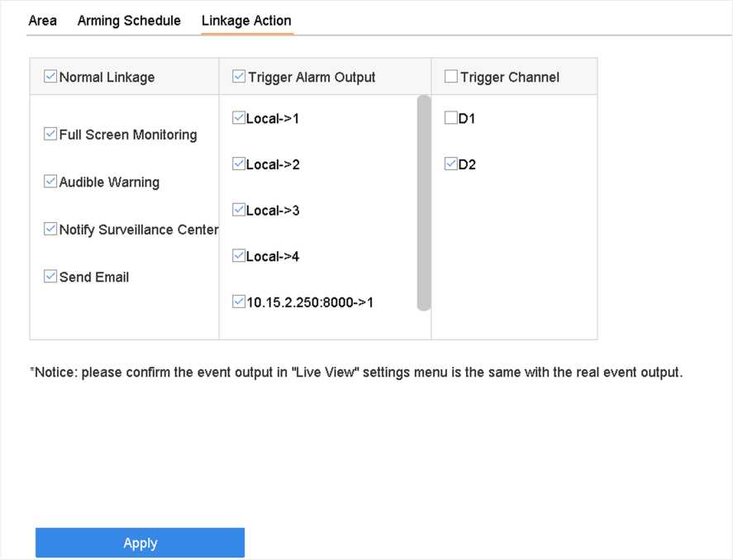Toggle the 10.15.2.250:8000->1 alarm output
The width and height of the screenshot is (733, 560).
240,302
